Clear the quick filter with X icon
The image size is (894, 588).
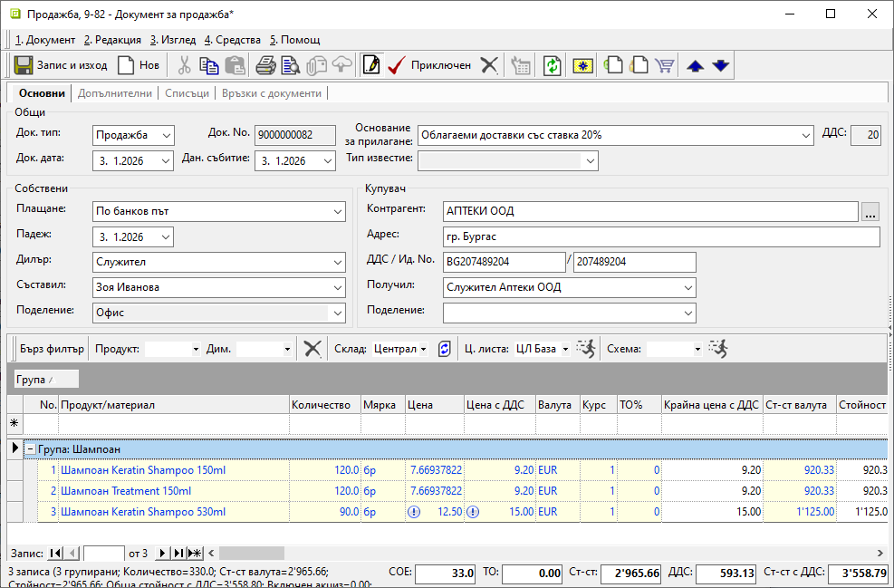pos(312,349)
